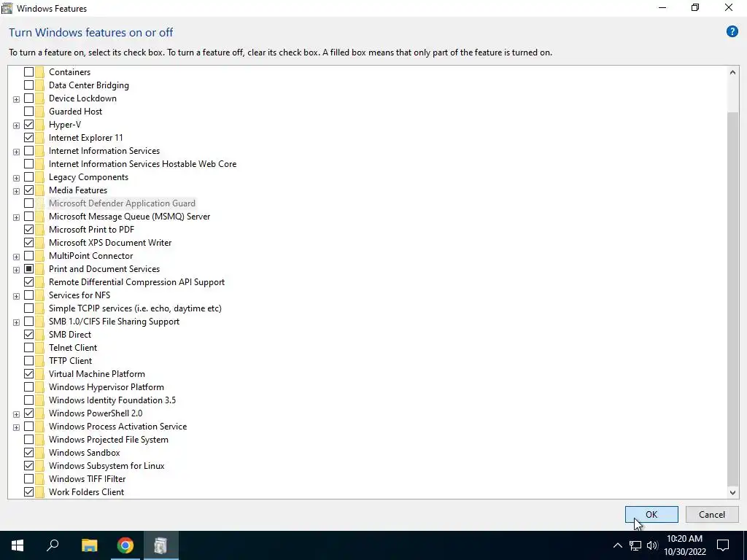Select Internet Information Services Hostable Web Core
747x560 pixels.
click(142, 164)
